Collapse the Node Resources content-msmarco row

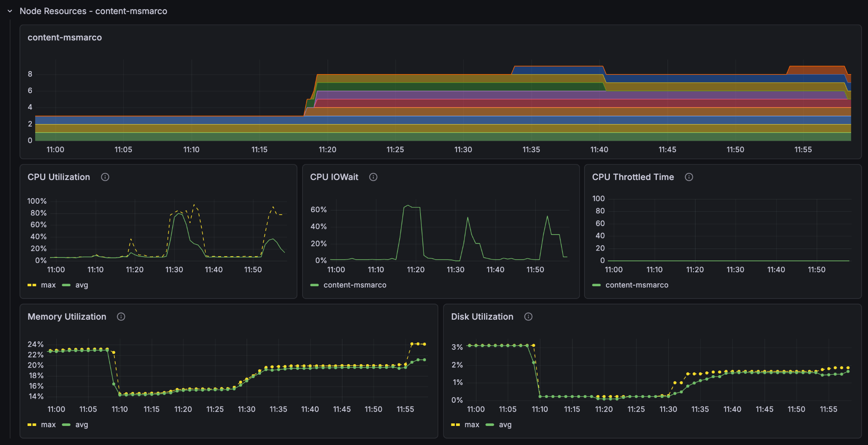(x=9, y=11)
